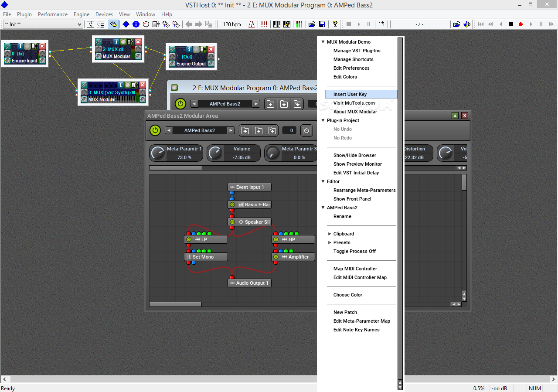Screen dimensions: 558x392
Task: Click Choose Color entry
Action: [x=348, y=295]
